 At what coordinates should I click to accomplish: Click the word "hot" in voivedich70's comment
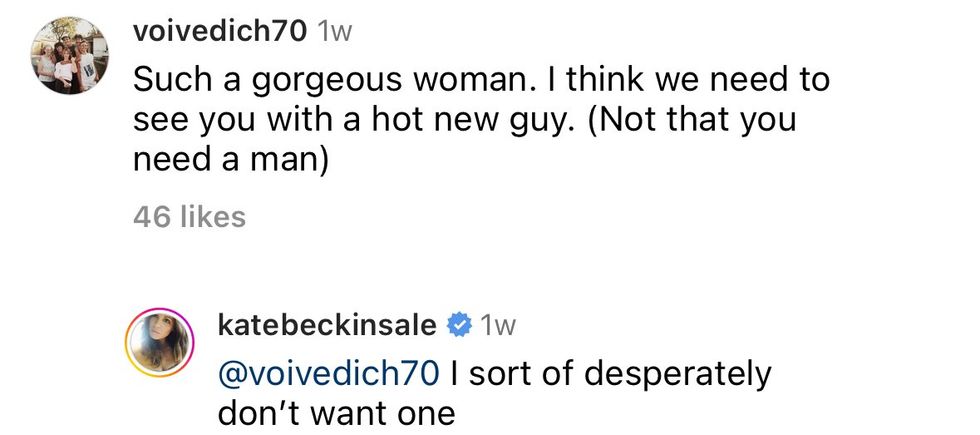click(418, 121)
